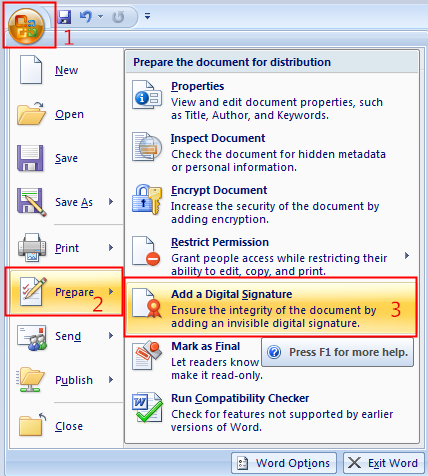
Task: Click the Undo arrow icon
Action: [x=86, y=16]
